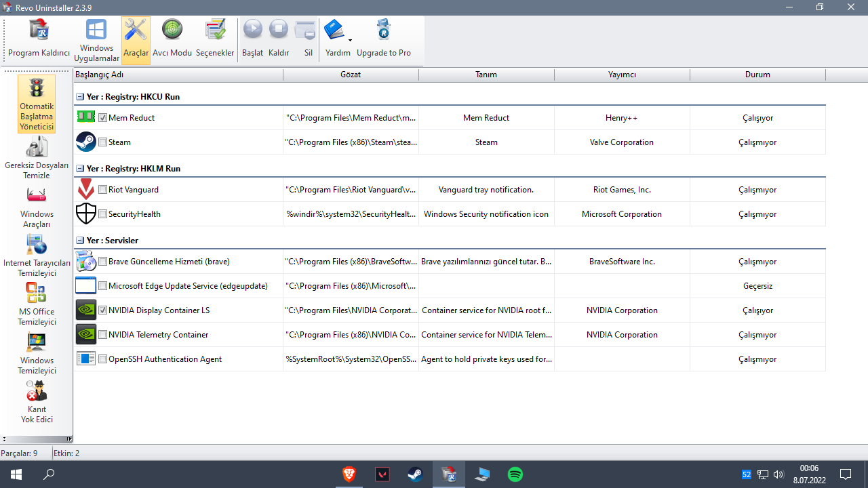This screenshot has width=868, height=488.
Task: Open the Yardım help icon
Action: (x=335, y=30)
